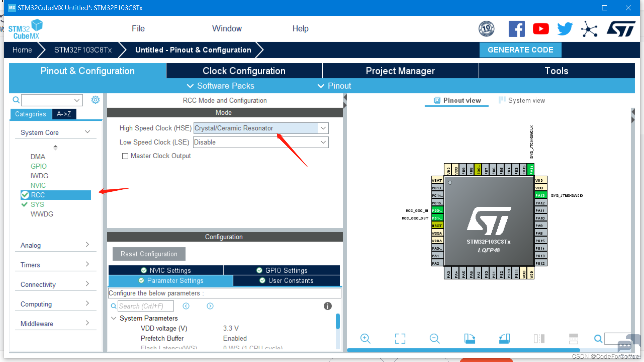Click the category search magnifier icon
The height and width of the screenshot is (362, 644).
pos(16,100)
